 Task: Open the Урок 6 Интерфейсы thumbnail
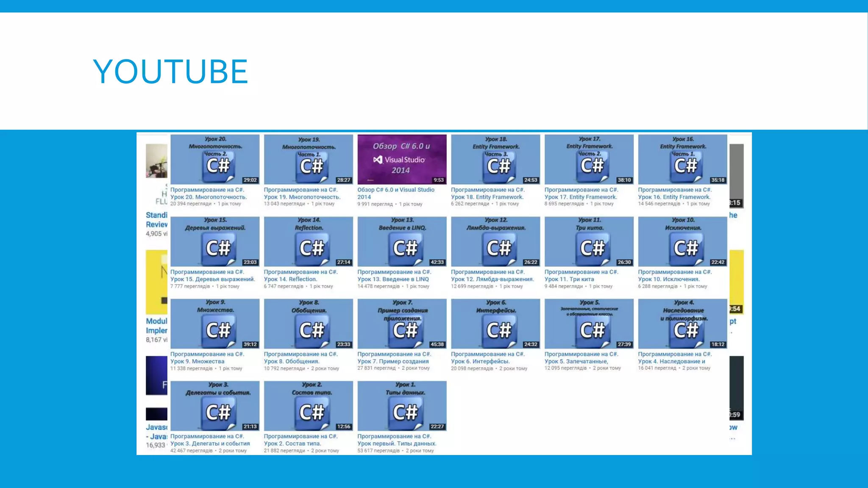[x=495, y=324]
